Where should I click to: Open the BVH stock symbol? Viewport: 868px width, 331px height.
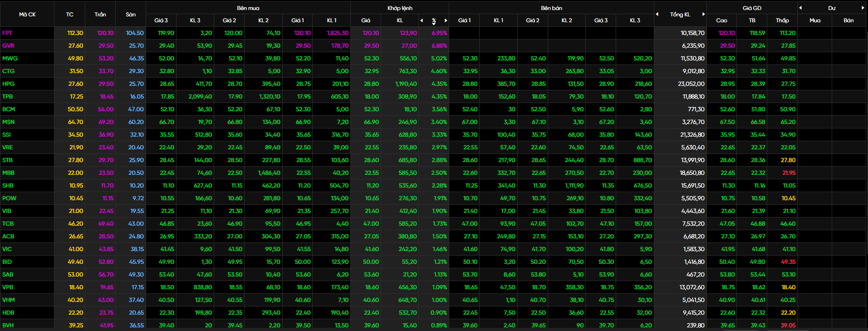(8, 326)
